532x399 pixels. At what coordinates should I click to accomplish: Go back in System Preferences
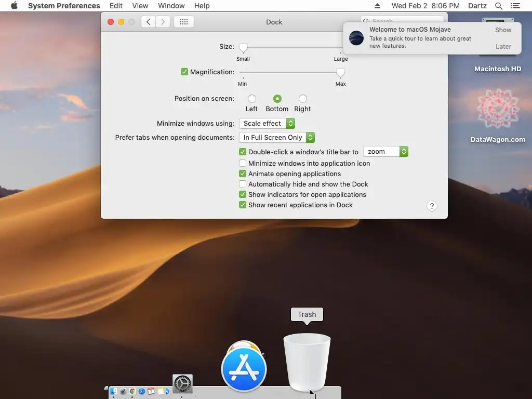[x=148, y=22]
